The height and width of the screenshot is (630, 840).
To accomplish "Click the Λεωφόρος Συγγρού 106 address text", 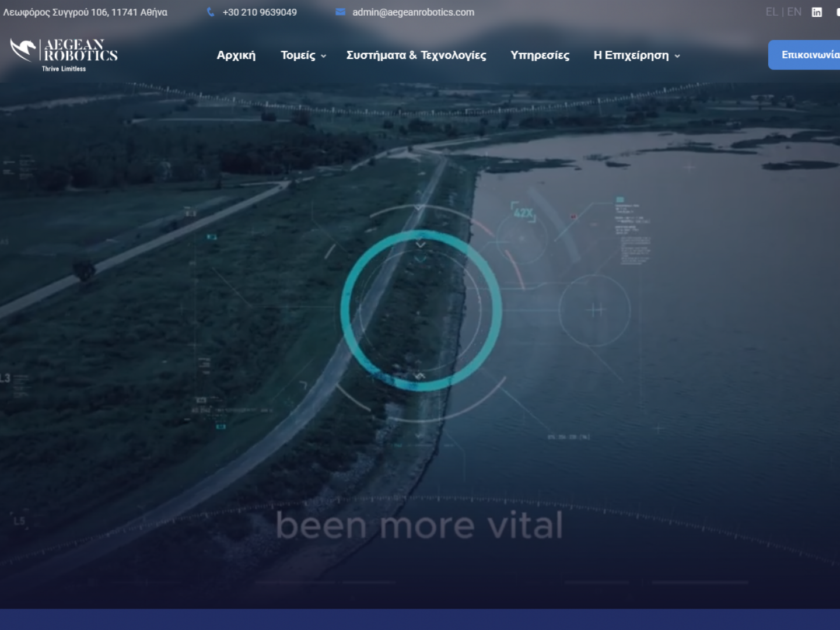I will tap(85, 12).
